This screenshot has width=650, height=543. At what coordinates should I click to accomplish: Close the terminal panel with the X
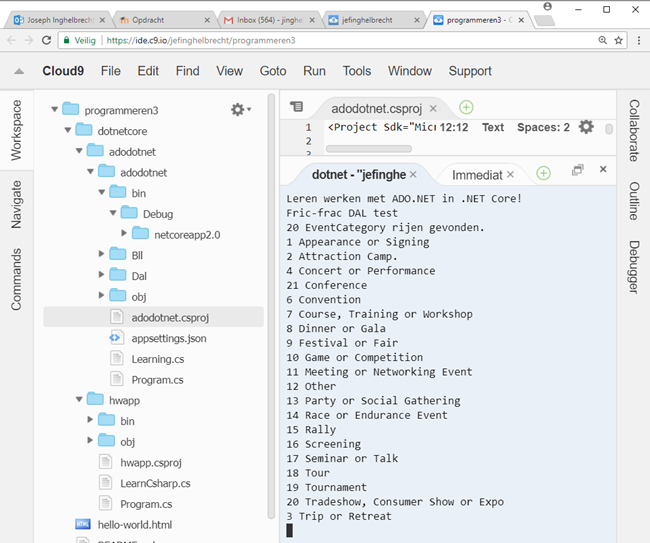coord(603,169)
